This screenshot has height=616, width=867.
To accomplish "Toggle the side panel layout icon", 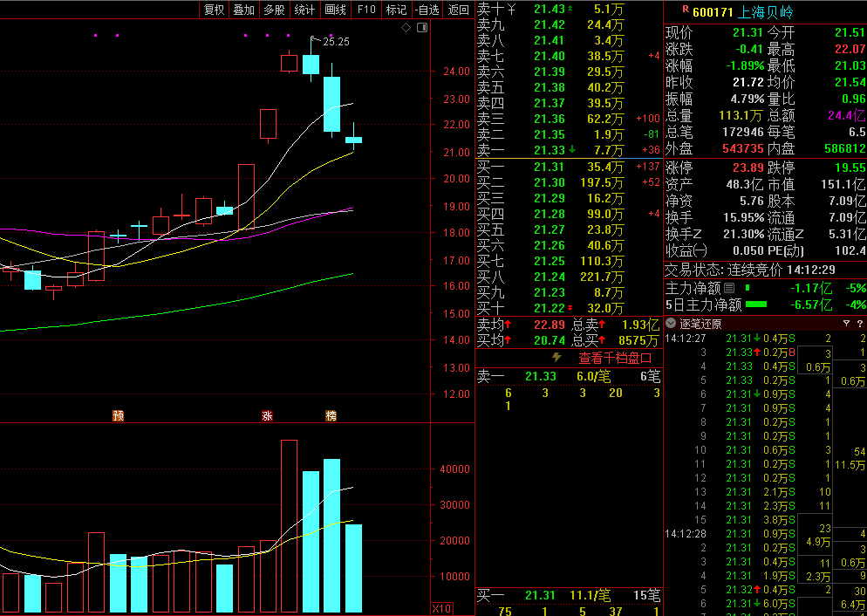I will tap(423, 28).
